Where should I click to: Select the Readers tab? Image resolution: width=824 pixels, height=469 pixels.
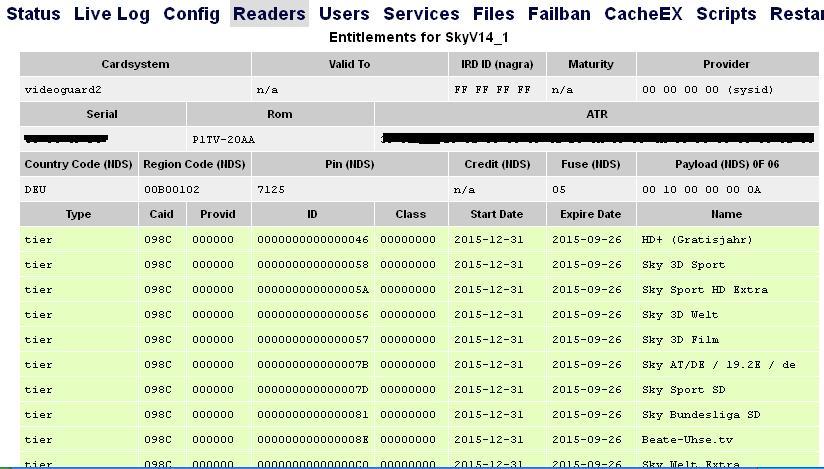(269, 14)
